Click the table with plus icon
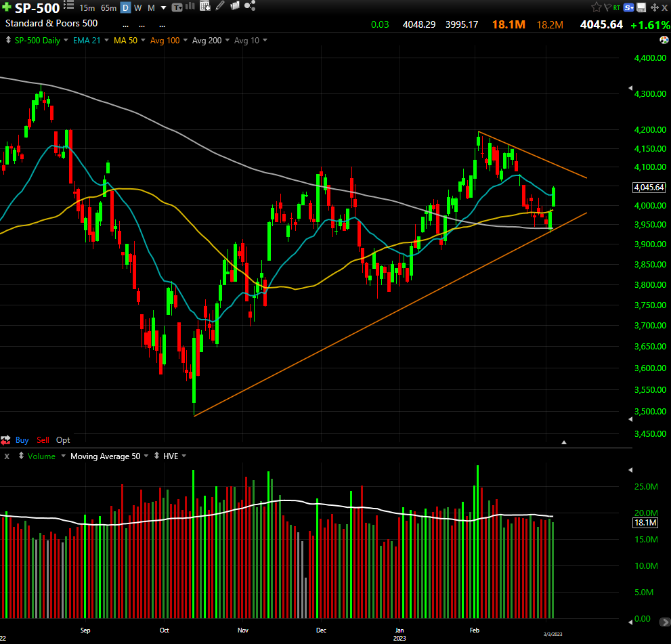This screenshot has width=671, height=644. click(205, 5)
